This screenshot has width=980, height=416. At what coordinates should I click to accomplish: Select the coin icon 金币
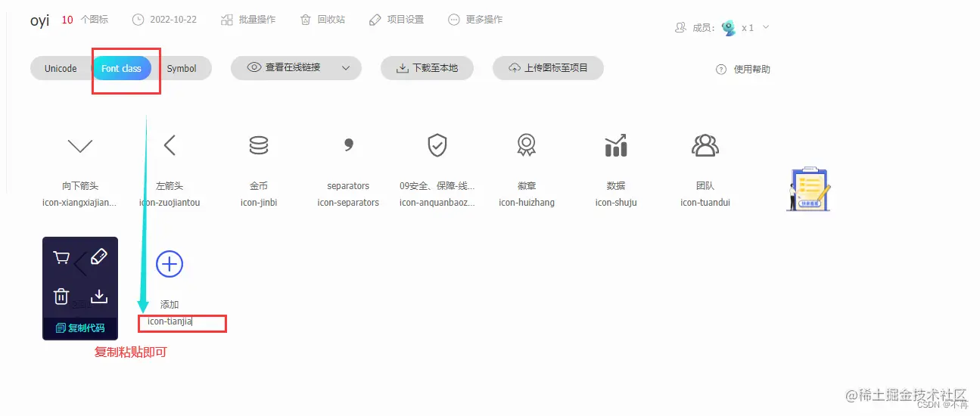pyautogui.click(x=259, y=145)
